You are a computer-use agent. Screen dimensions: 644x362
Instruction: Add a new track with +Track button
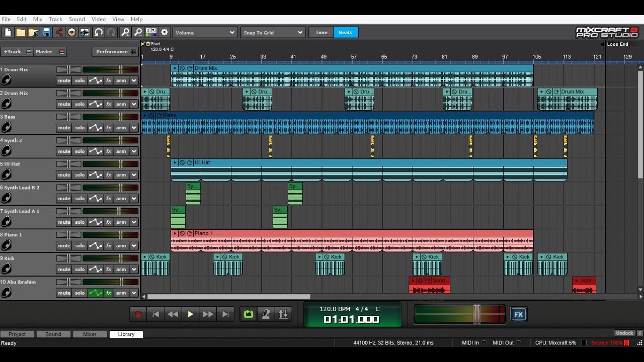17,52
